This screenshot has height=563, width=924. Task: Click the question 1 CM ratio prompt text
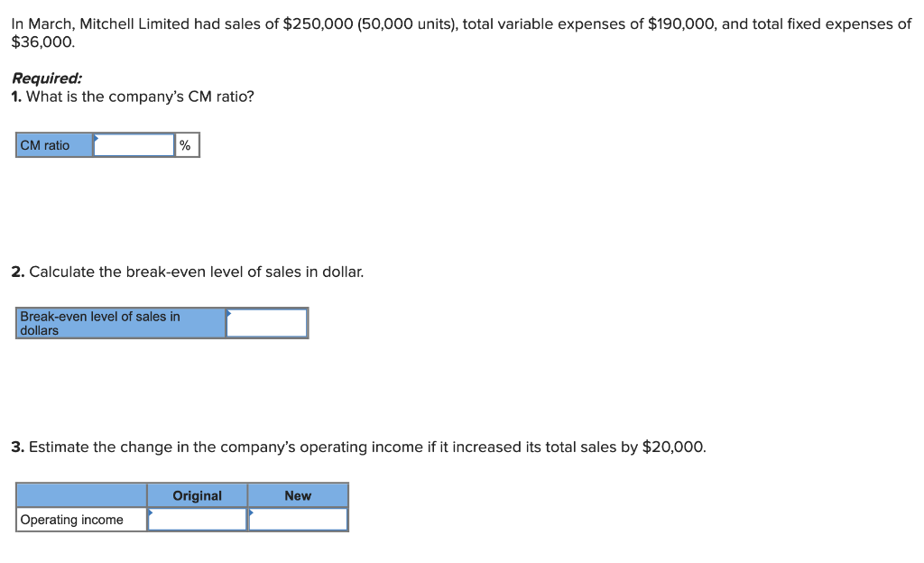click(x=133, y=97)
